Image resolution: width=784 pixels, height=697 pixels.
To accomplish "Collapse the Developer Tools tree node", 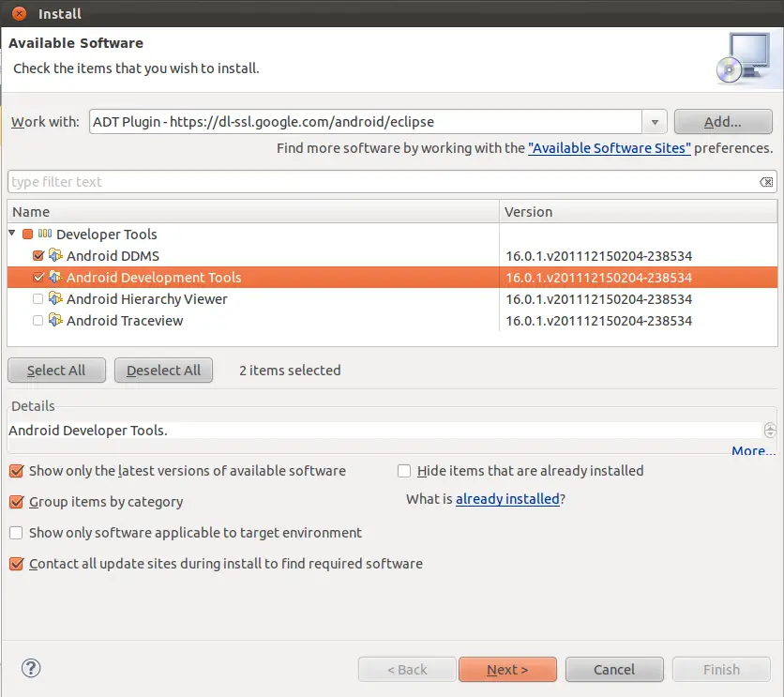I will (12, 233).
